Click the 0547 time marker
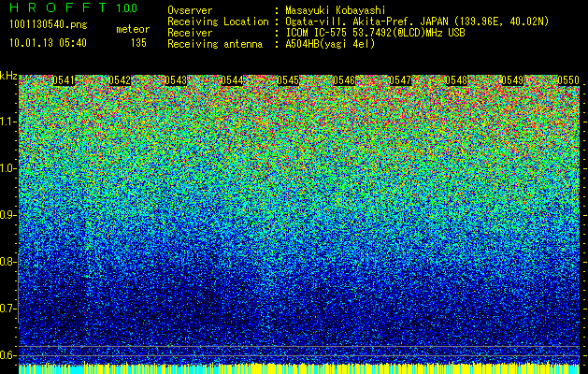The width and height of the screenshot is (588, 374). coord(400,80)
